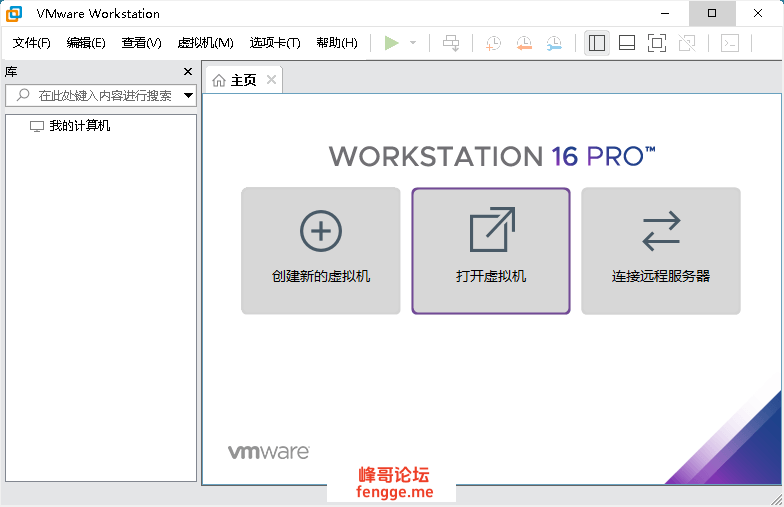Image resolution: width=784 pixels, height=507 pixels.
Task: Minimize the VMware Workstation window
Action: pos(665,13)
